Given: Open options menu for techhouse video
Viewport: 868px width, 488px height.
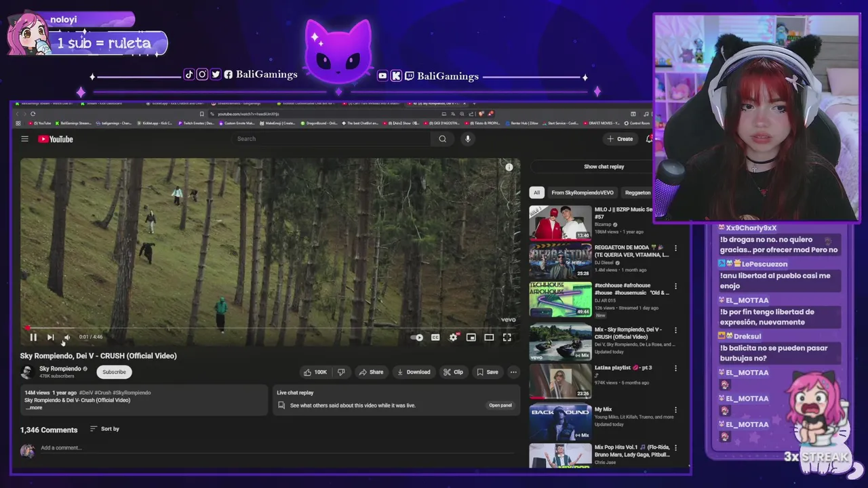Looking at the screenshot, I should 675,286.
